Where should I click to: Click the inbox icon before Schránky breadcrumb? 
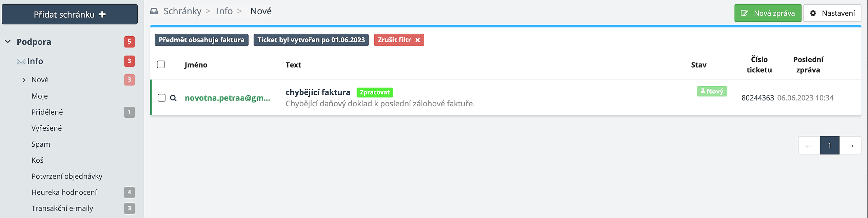[x=154, y=11]
